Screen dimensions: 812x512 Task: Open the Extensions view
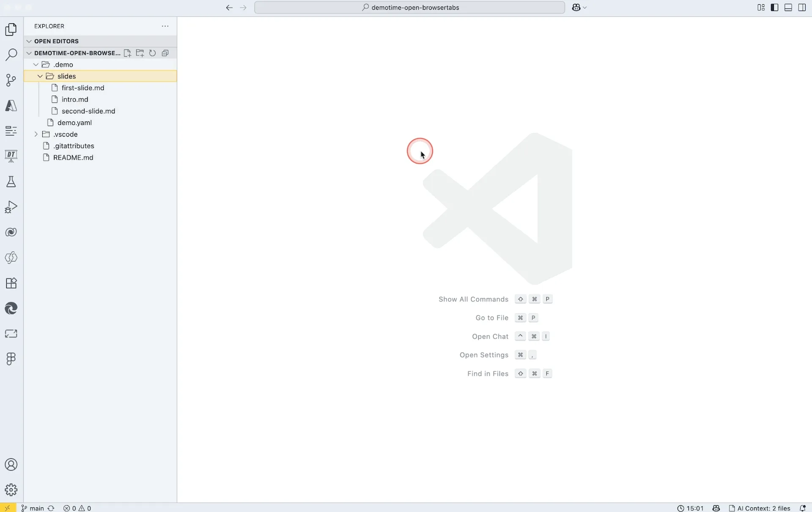tap(11, 283)
